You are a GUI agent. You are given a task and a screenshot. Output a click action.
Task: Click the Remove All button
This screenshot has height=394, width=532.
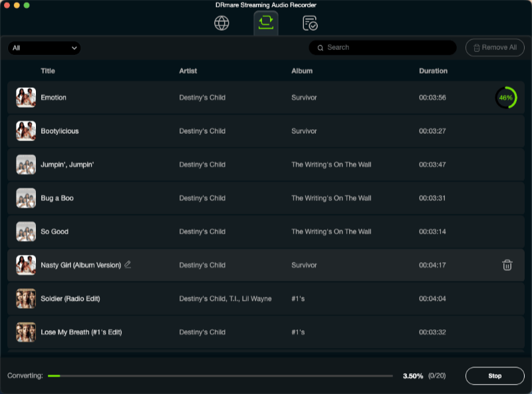click(495, 47)
